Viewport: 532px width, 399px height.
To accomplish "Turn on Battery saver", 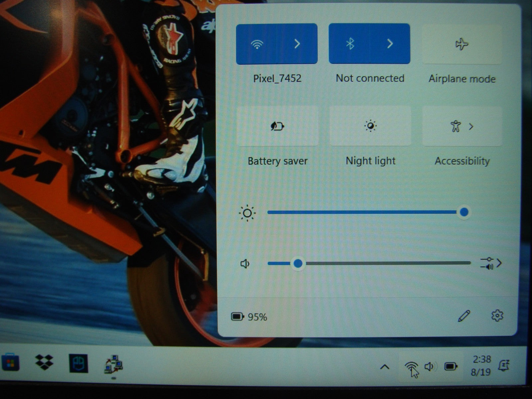I will tap(277, 126).
